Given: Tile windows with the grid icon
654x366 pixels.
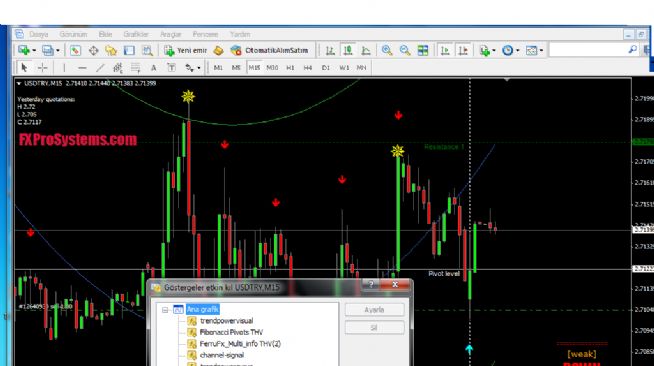Looking at the screenshot, I should (423, 50).
